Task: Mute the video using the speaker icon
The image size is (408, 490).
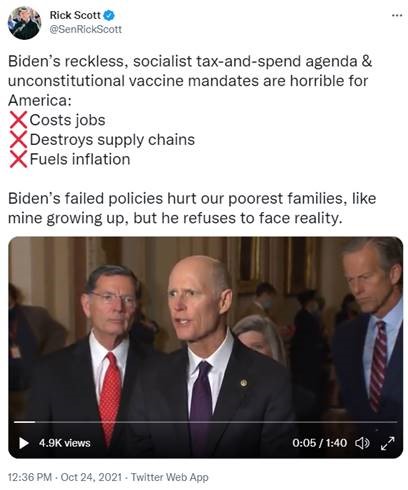Action: click(x=362, y=443)
